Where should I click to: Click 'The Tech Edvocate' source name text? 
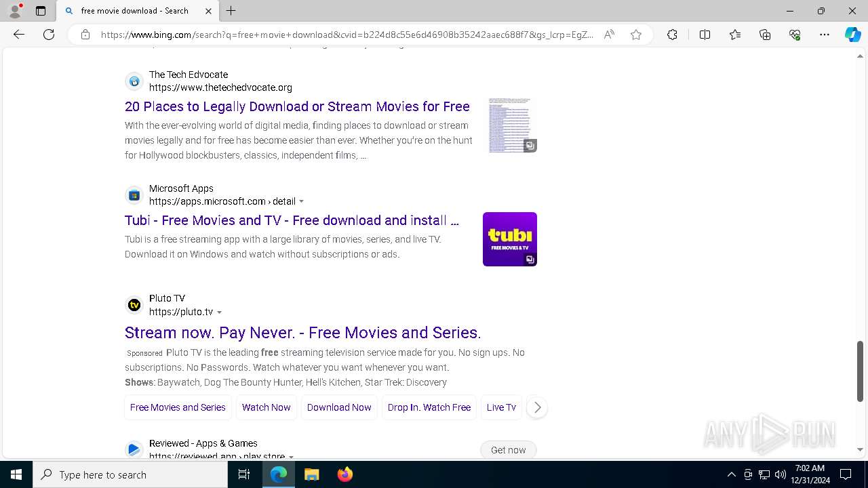189,75
